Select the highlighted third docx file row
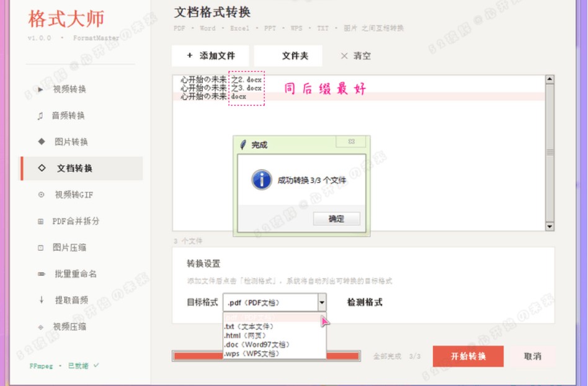The width and height of the screenshot is (588, 386). click(x=359, y=96)
